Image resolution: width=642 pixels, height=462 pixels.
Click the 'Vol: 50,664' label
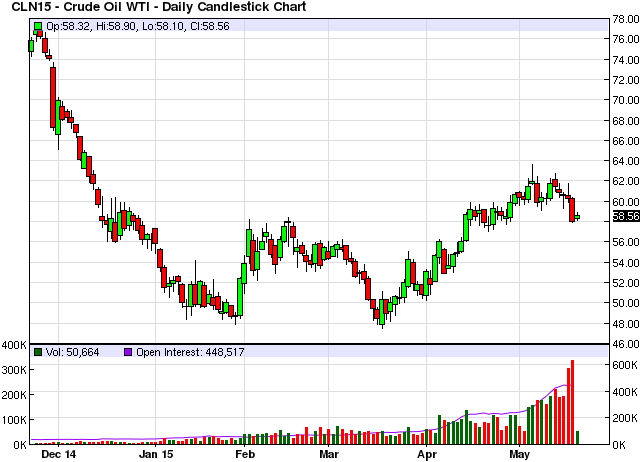(x=72, y=352)
